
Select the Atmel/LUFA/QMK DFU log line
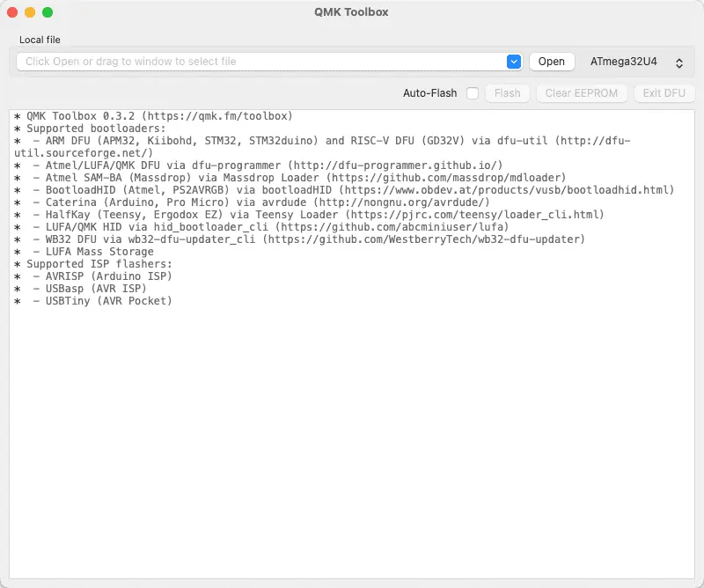258,165
